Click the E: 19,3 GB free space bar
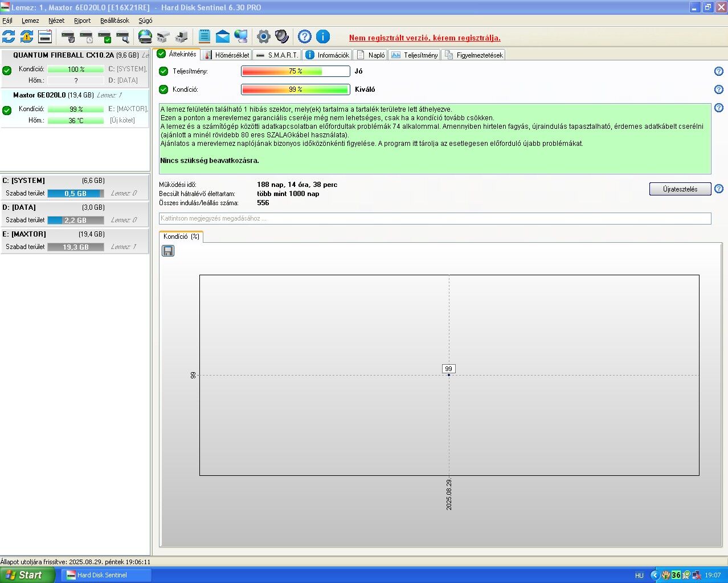 point(76,247)
